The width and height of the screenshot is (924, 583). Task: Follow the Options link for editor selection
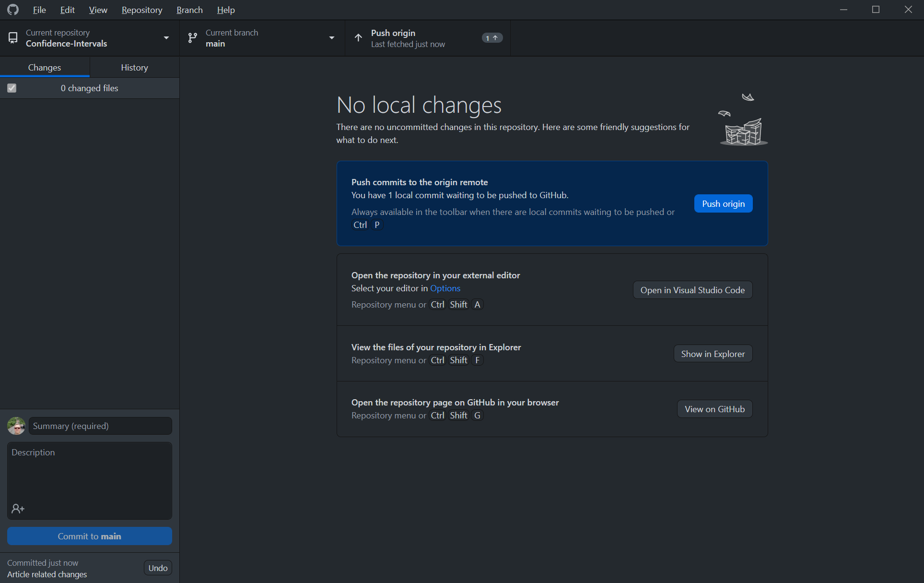click(x=445, y=288)
